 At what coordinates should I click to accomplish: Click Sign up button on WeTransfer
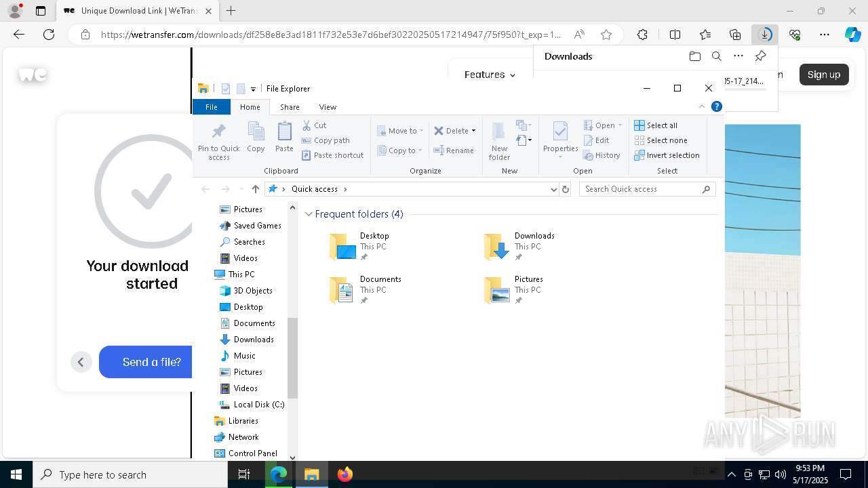click(x=824, y=75)
